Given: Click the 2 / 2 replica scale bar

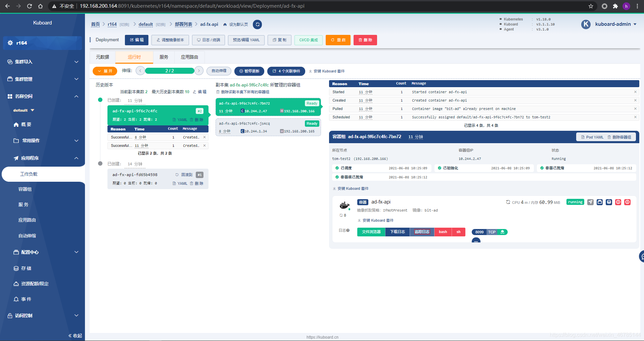Looking at the screenshot, I should coord(170,71).
